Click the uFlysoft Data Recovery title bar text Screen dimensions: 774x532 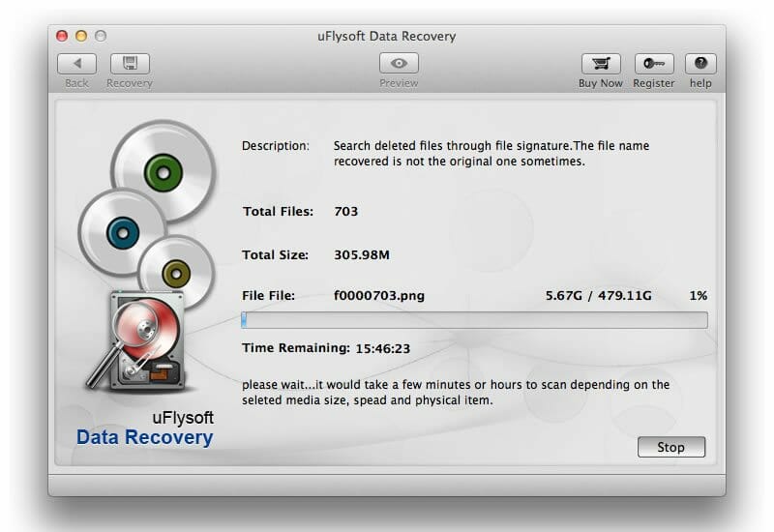386,37
